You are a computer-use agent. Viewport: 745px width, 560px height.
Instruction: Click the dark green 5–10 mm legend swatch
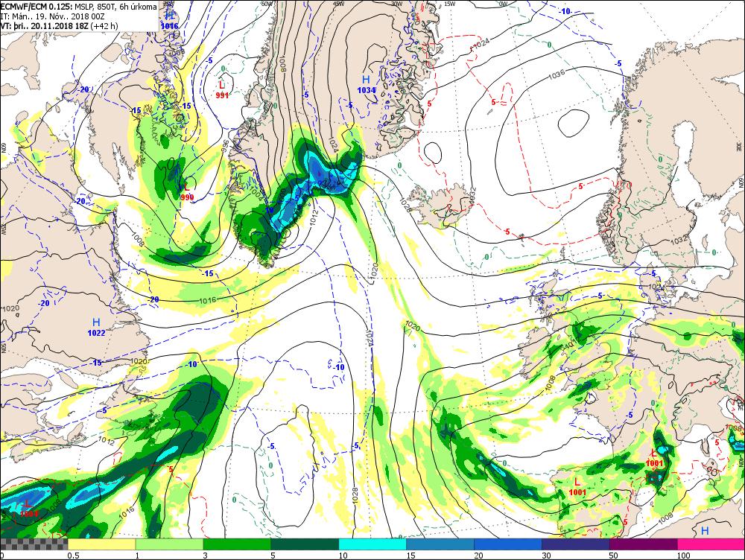[x=305, y=544]
